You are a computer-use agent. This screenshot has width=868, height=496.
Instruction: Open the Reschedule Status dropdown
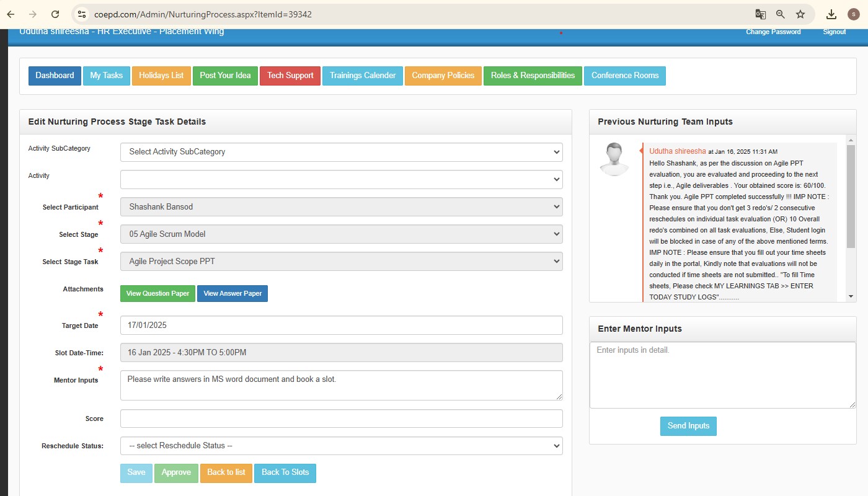tap(341, 446)
